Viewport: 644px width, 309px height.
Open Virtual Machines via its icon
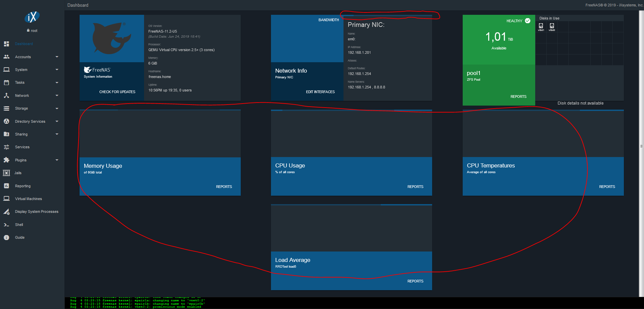click(6, 199)
